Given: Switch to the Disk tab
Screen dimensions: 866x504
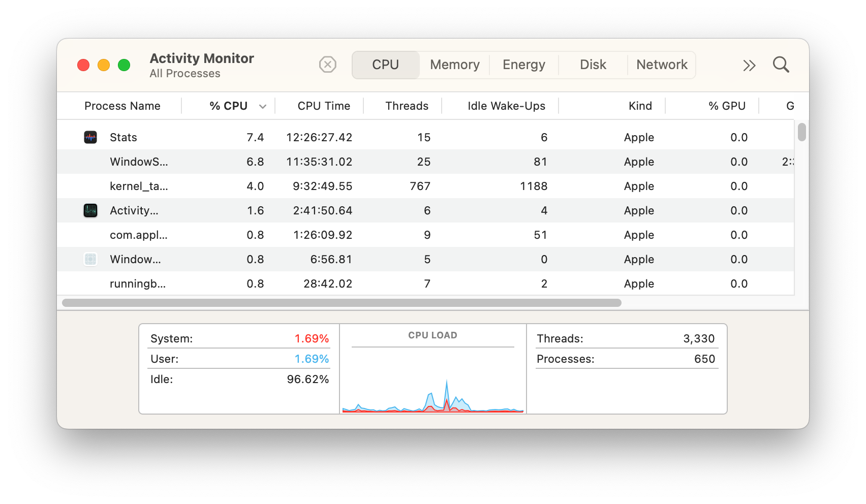Looking at the screenshot, I should tap(593, 65).
